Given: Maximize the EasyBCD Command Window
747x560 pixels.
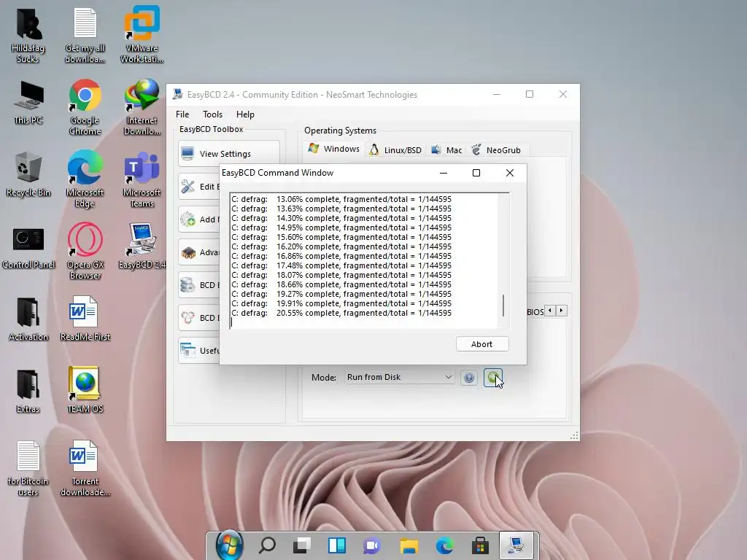Looking at the screenshot, I should pyautogui.click(x=476, y=173).
